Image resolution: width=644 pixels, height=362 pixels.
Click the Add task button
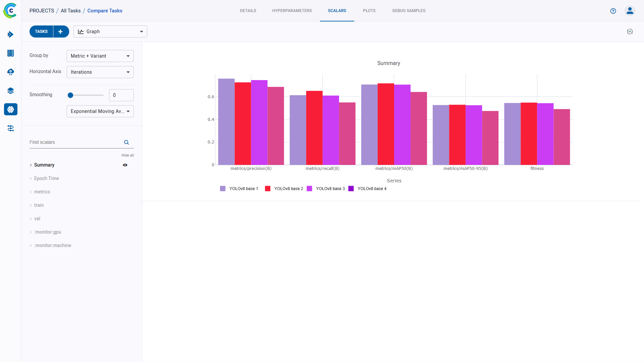point(61,32)
